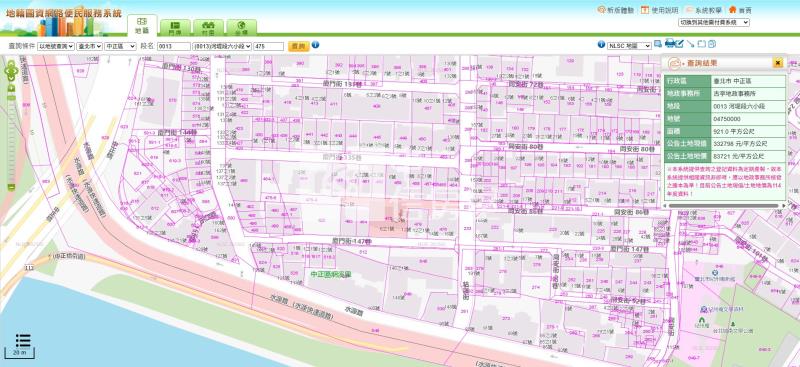Open the 使用說明 help link
This screenshot has height=367, width=800.
(660, 10)
